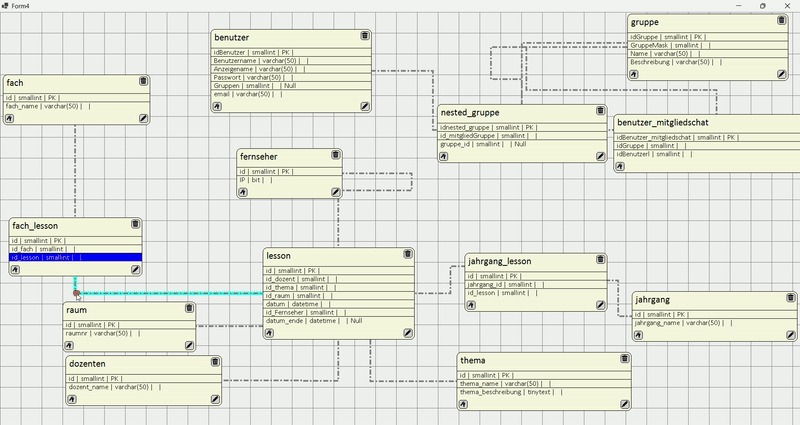This screenshot has width=800, height=425.
Task: Maximize the Form4 window
Action: click(x=762, y=5)
